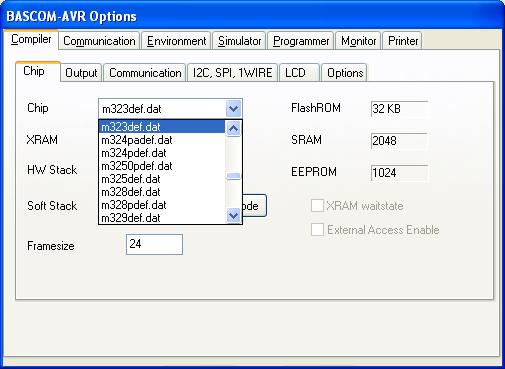The image size is (505, 369).
Task: Switch to the top-level Communication tab
Action: click(99, 41)
